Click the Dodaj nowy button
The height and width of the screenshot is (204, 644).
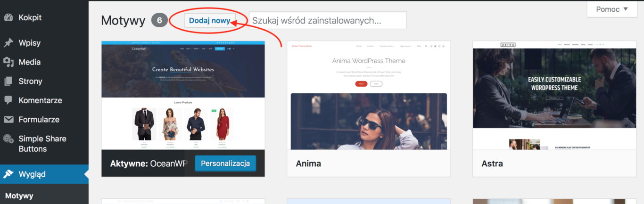click(x=209, y=21)
